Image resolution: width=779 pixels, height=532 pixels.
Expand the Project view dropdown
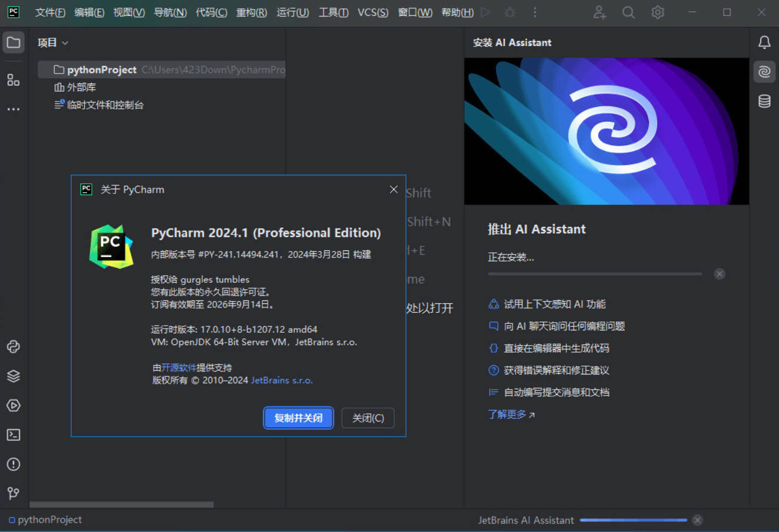65,42
